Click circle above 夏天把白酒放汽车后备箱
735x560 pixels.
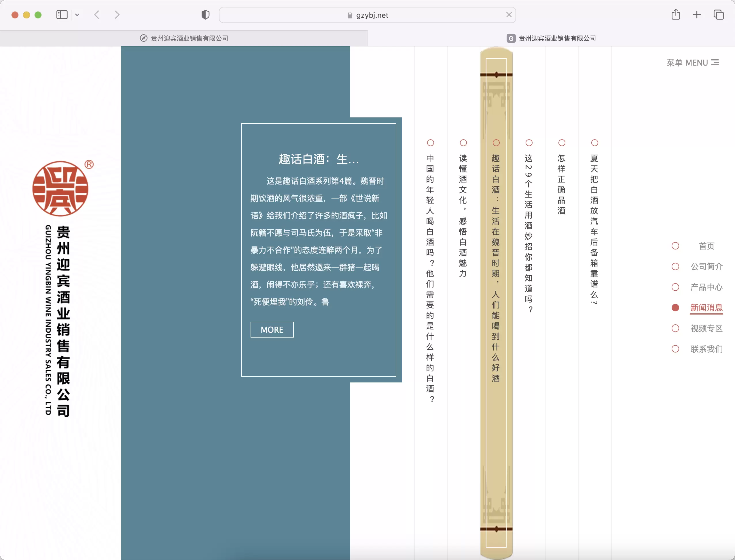click(x=594, y=143)
